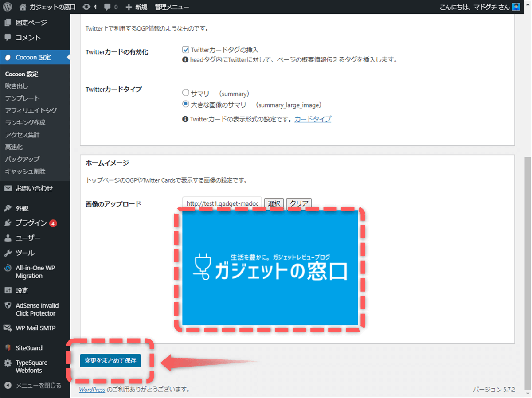Open the カードタイプ link
Image resolution: width=532 pixels, height=398 pixels.
313,119
